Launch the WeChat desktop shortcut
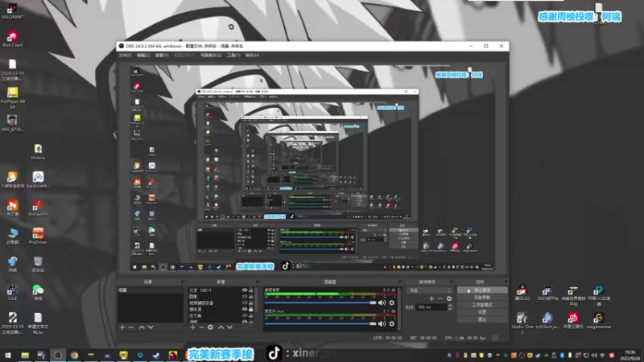The image size is (644, 362). 38,292
